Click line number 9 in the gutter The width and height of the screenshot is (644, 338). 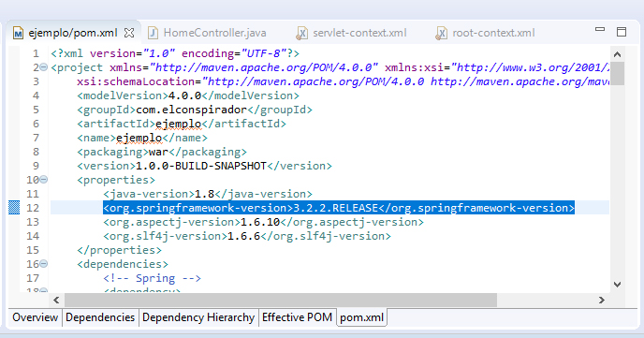point(37,166)
